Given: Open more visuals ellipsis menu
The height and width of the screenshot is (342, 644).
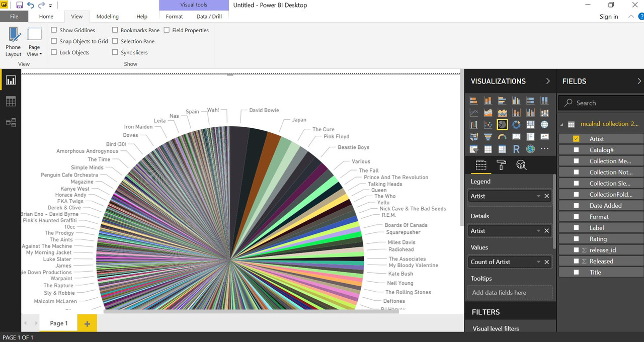Looking at the screenshot, I should 544,149.
